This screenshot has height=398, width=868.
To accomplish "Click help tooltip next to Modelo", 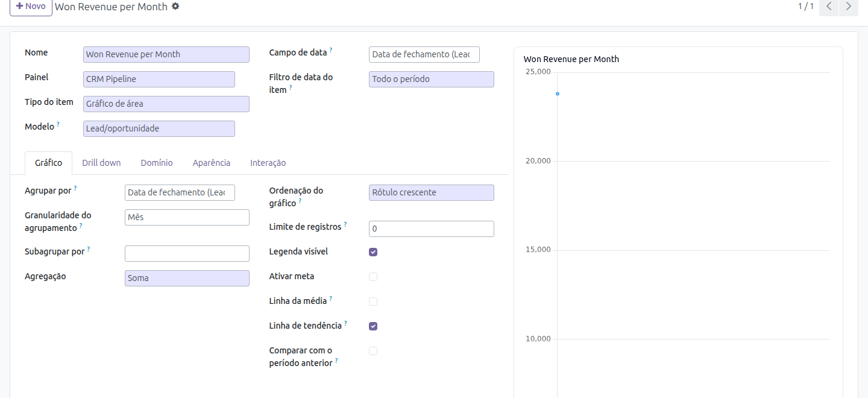I will 58,124.
